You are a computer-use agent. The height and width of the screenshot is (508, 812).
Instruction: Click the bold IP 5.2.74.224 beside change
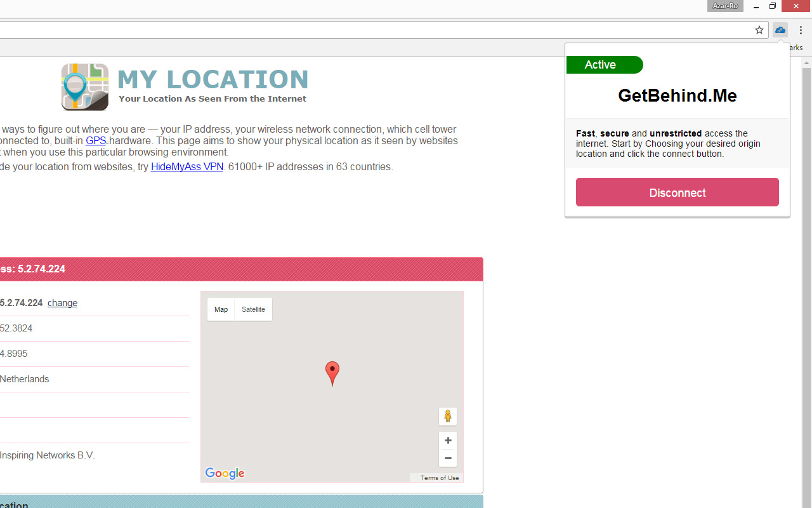(x=22, y=303)
